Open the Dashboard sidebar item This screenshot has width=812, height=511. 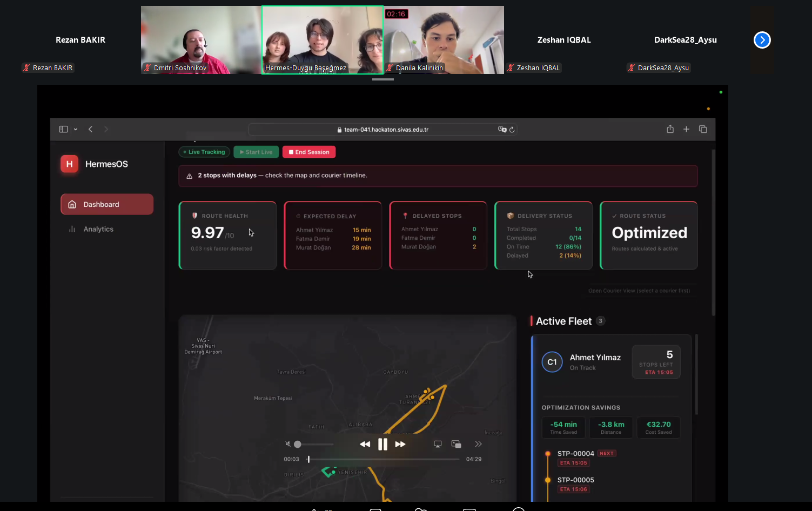tap(107, 204)
